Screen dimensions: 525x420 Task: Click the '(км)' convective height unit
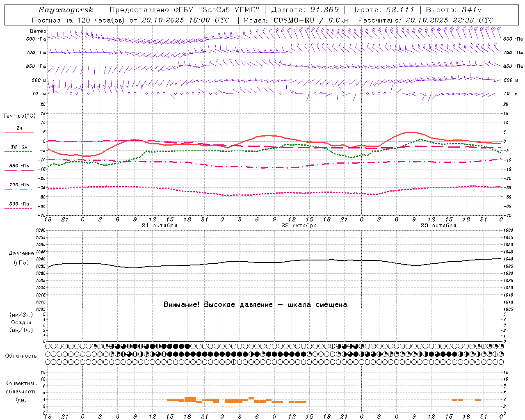click(x=21, y=399)
